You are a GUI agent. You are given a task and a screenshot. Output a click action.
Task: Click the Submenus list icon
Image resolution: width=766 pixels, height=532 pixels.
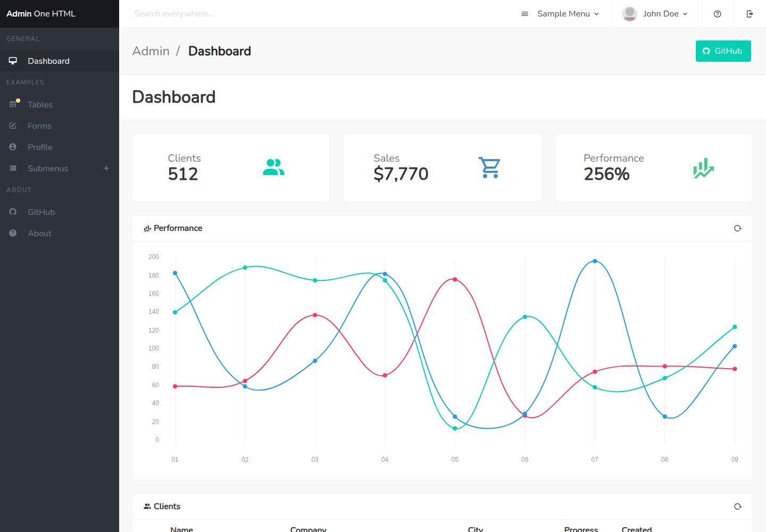(13, 168)
